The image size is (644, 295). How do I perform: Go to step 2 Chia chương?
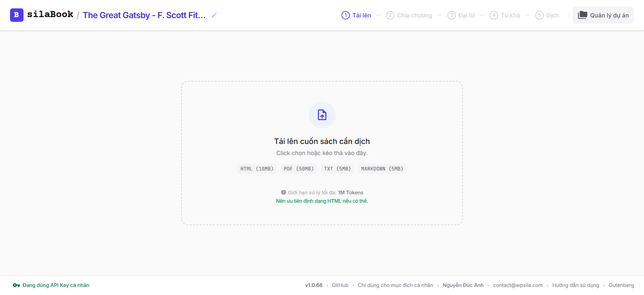(x=409, y=15)
